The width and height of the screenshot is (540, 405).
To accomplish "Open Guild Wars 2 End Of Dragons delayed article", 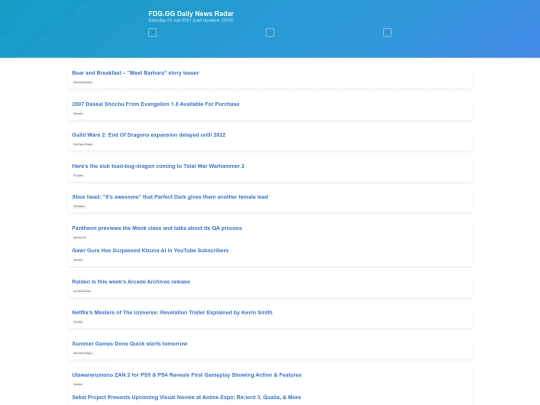I will click(x=148, y=135).
